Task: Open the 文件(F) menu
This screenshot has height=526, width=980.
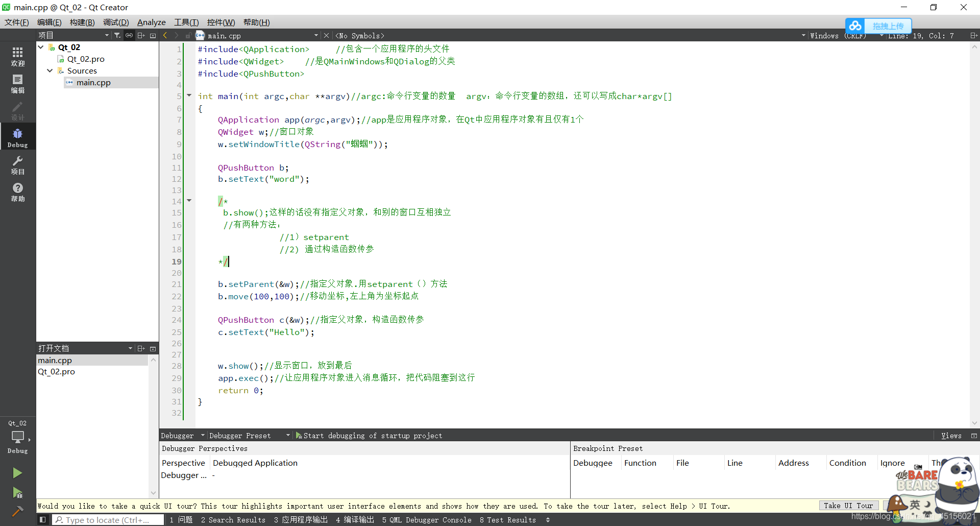Action: click(17, 22)
